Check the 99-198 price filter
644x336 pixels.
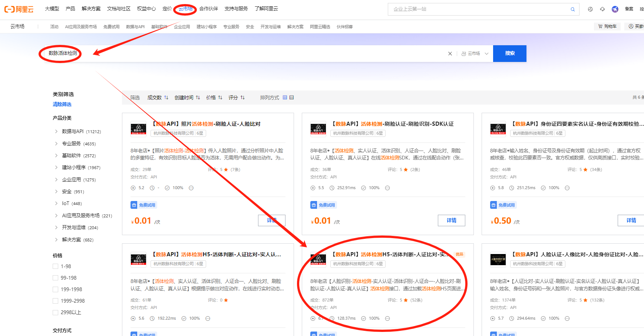click(56, 278)
